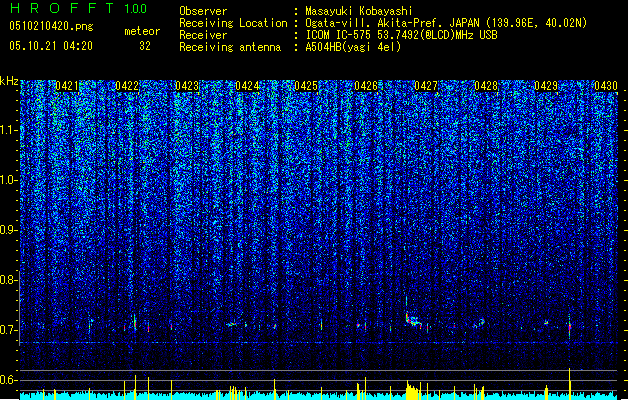
Task: Click the 0425 time marker
Action: coord(306,86)
